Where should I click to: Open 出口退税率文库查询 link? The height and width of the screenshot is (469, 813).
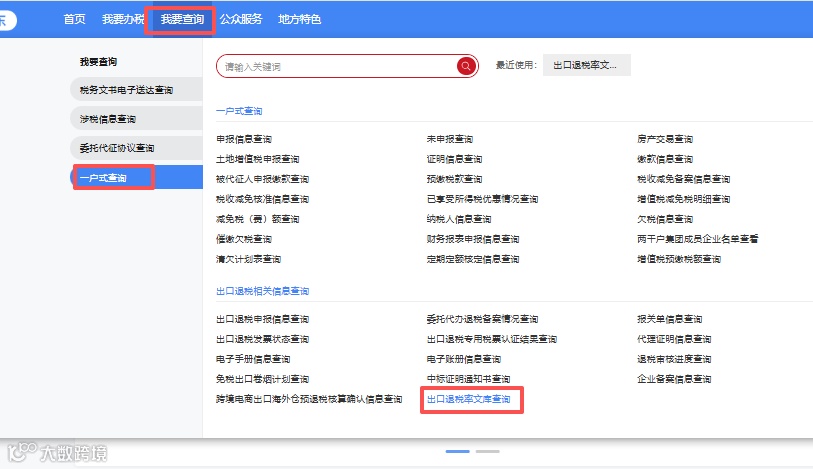click(468, 399)
